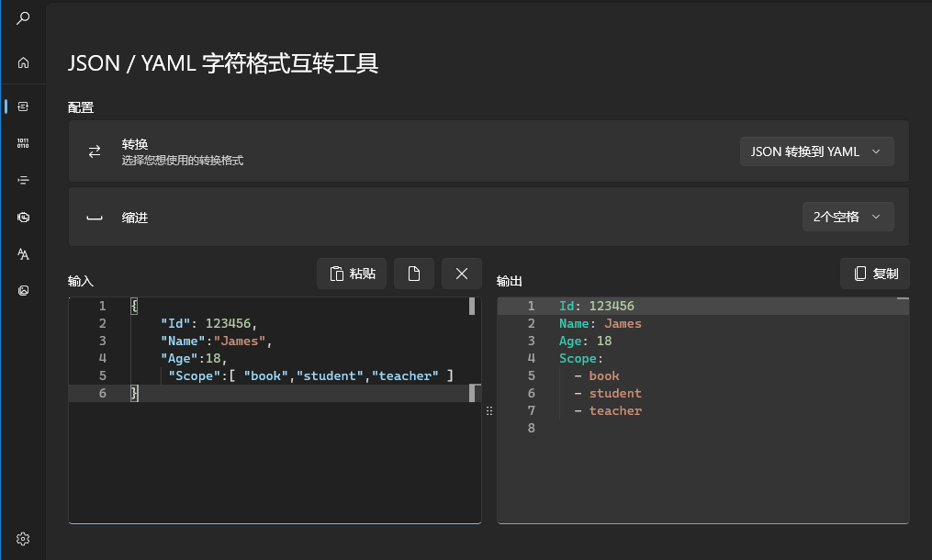
Task: Click output item - book
Action: pyautogui.click(x=597, y=375)
